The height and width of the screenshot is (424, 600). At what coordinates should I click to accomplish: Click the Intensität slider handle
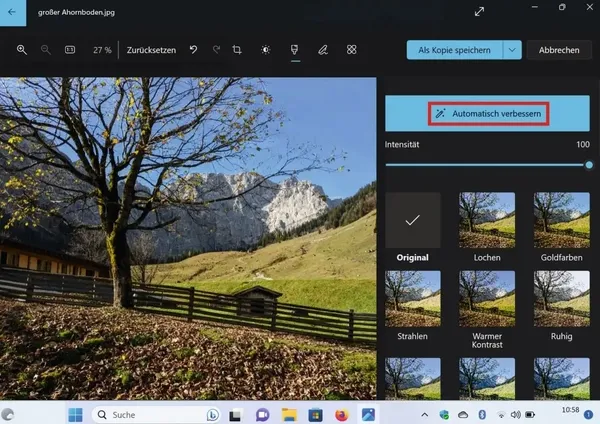(589, 164)
